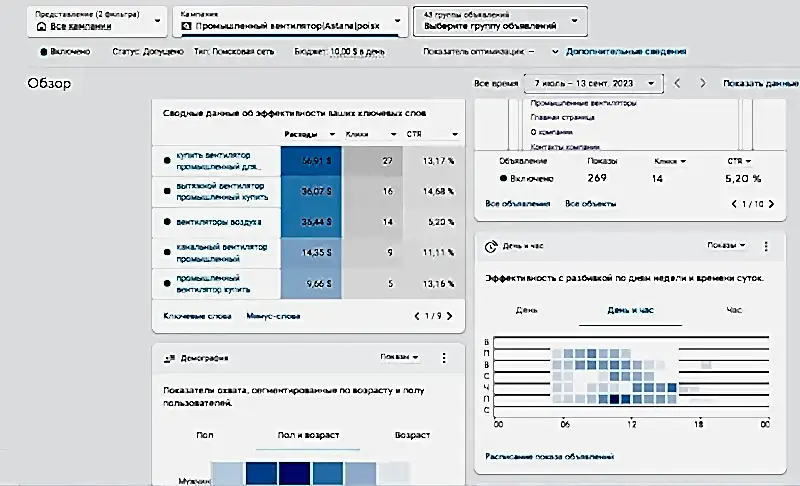
Task: Open Ключевые слова link
Action: [x=197, y=316]
